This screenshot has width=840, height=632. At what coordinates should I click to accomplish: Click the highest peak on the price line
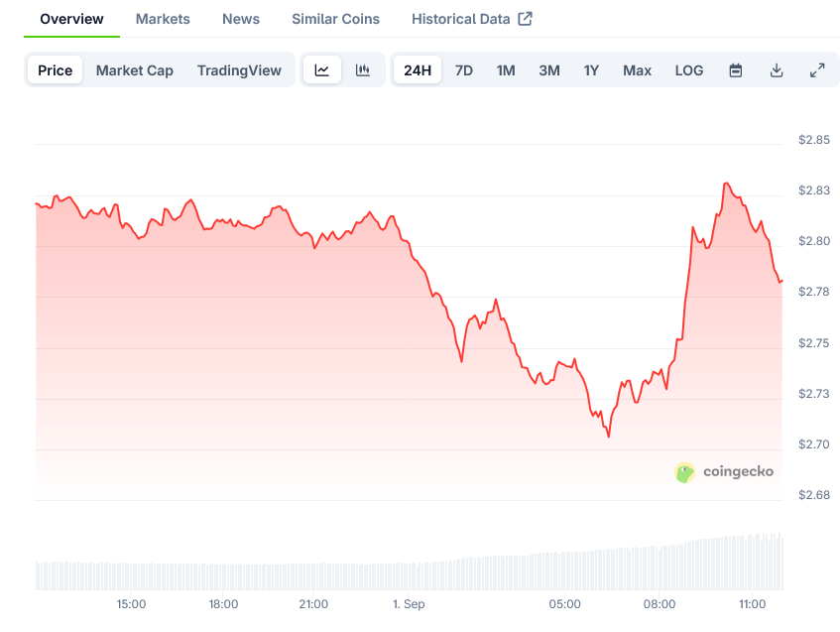click(726, 184)
